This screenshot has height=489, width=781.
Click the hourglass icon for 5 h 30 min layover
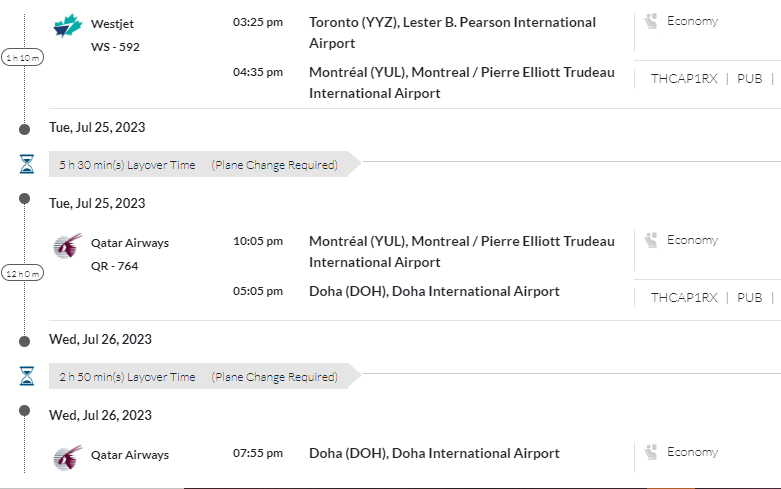point(26,164)
